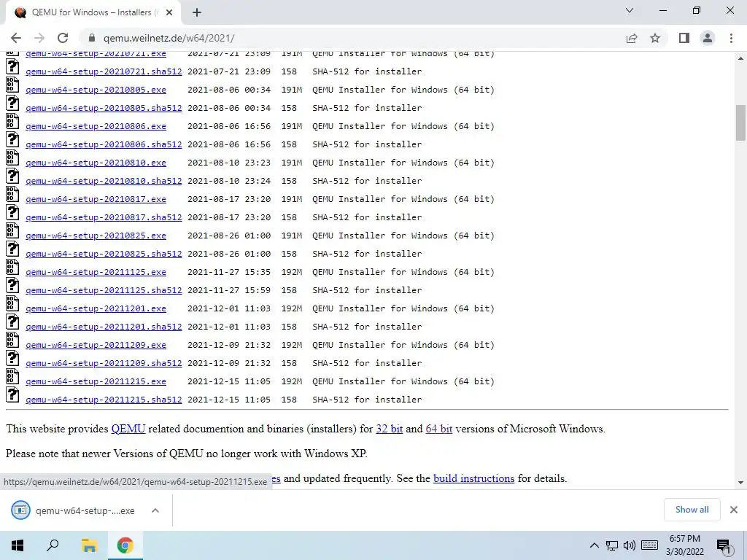
Task: Open a new browser tab
Action: (x=197, y=12)
